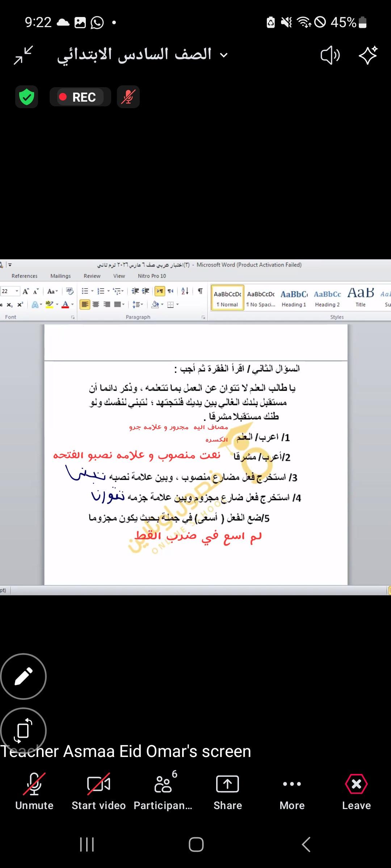Open the font size 22 dropdown

[x=17, y=291]
